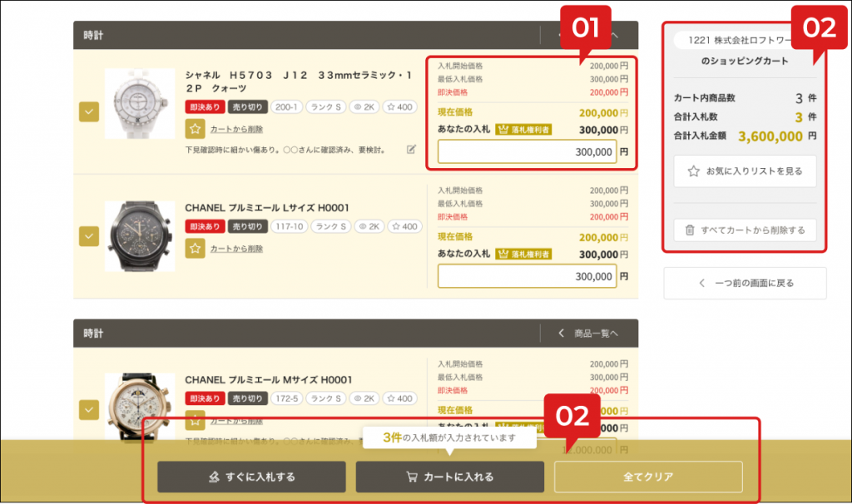
Task: Click the eye 2K views badge for プルミエール Lサイズ
Action: click(x=369, y=226)
